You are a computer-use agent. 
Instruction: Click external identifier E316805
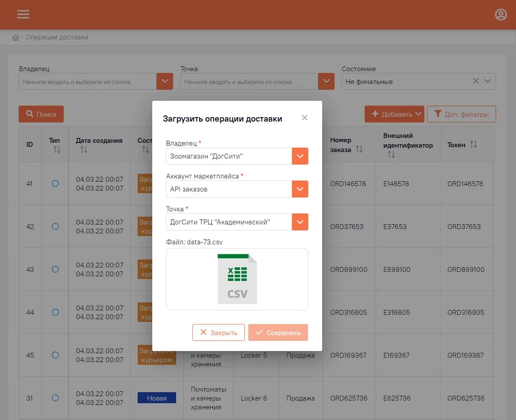(x=397, y=313)
